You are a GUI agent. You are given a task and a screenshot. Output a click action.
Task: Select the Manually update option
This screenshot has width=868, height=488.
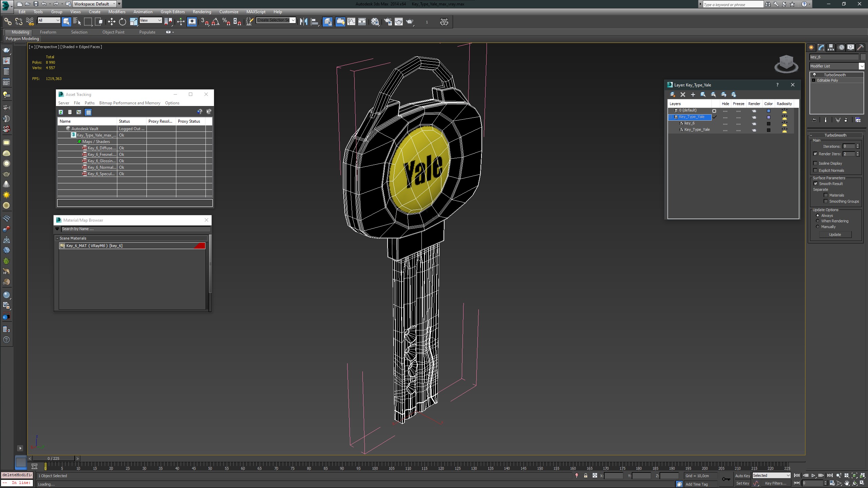(x=817, y=227)
